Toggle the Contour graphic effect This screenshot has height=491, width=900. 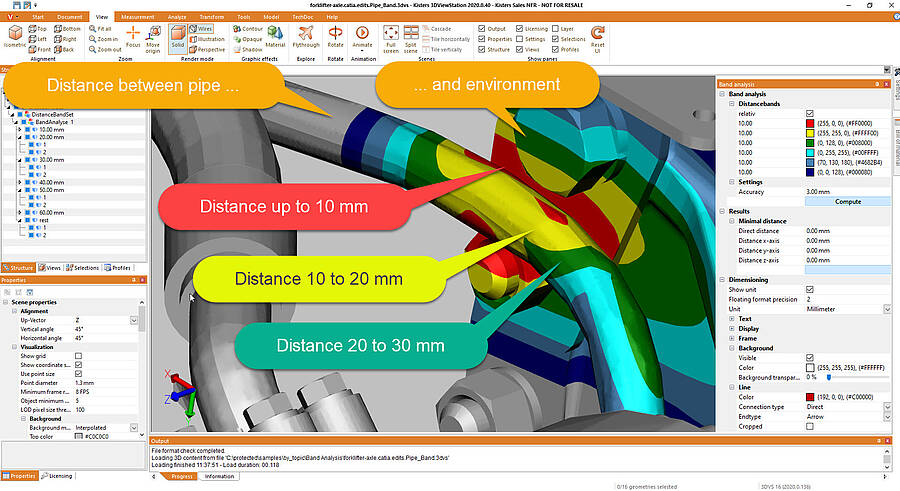point(248,29)
